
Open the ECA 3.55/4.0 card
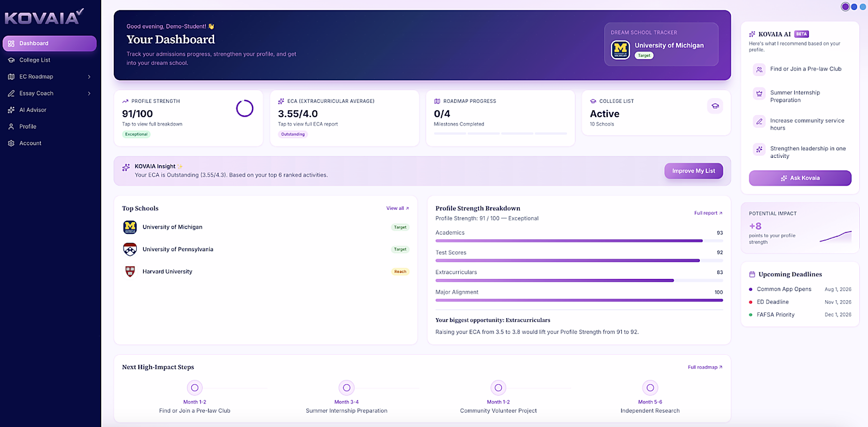pos(344,118)
